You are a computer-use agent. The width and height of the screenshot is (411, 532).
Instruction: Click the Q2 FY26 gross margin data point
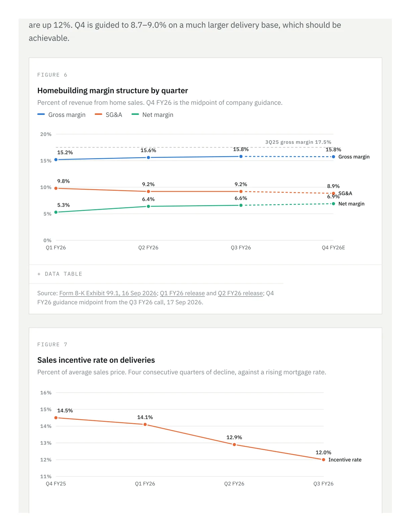pyautogui.click(x=148, y=158)
